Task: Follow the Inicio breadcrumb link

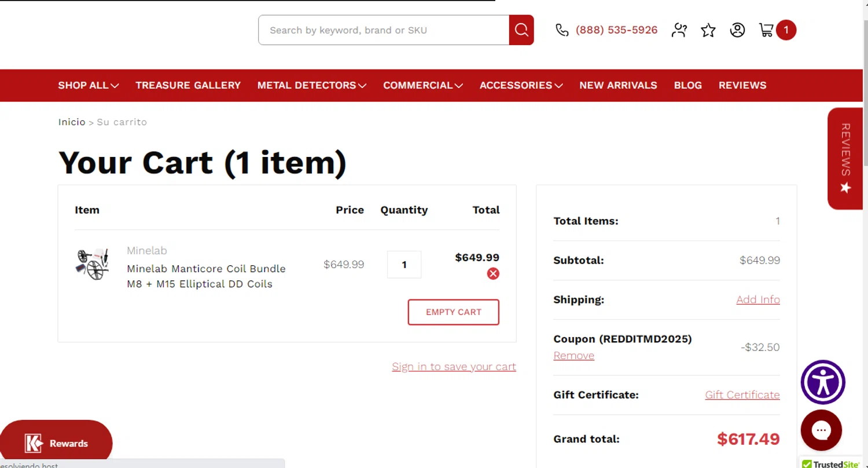Action: pyautogui.click(x=72, y=122)
